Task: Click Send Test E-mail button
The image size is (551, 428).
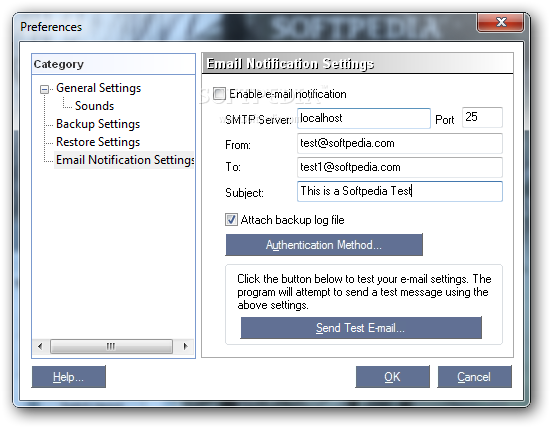Action: [361, 328]
